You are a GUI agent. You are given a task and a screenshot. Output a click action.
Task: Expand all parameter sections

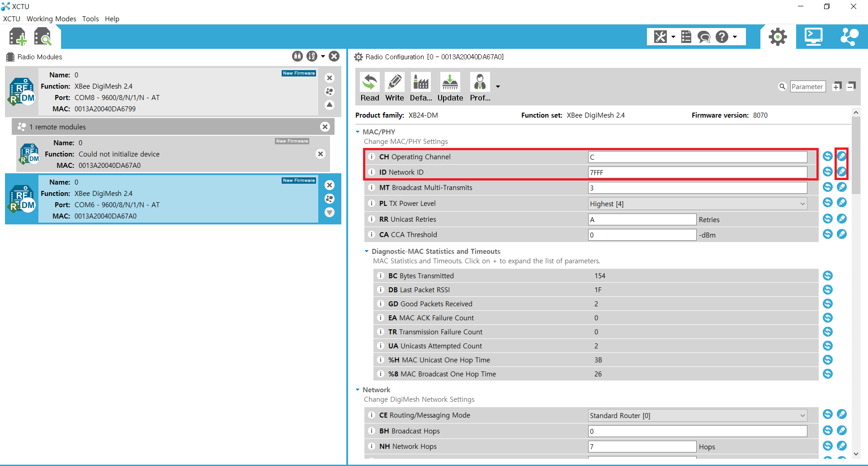[x=837, y=86]
